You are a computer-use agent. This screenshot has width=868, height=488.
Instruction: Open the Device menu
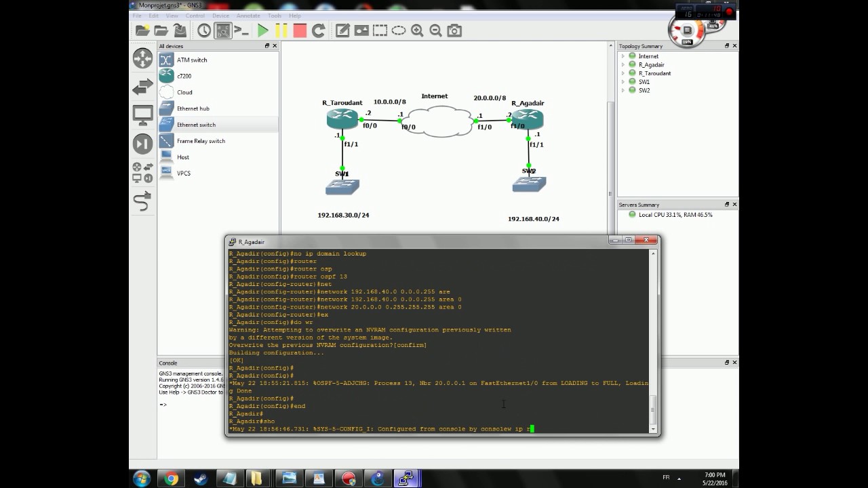click(220, 16)
